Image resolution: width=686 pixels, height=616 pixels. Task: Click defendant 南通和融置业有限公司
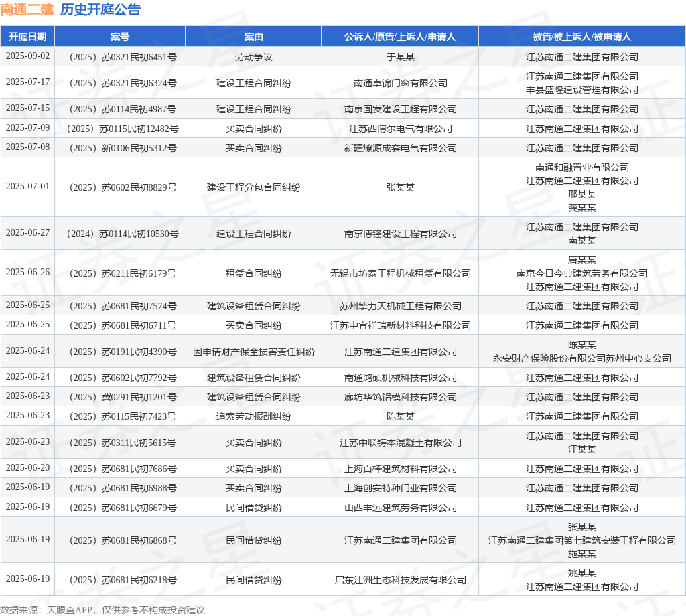(x=582, y=167)
